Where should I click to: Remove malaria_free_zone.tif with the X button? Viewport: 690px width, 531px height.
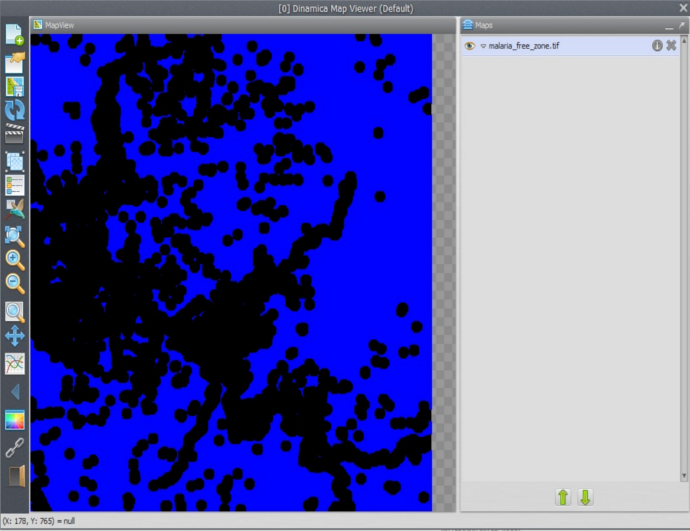671,46
